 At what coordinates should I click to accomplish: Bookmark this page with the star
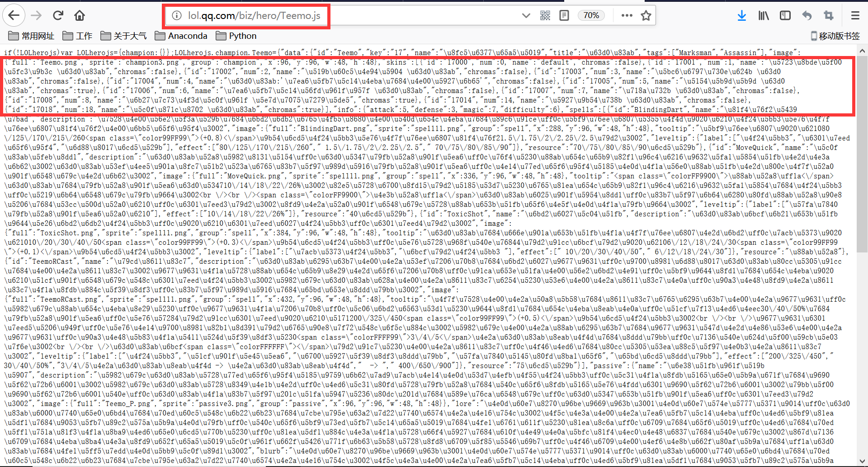[x=646, y=16]
